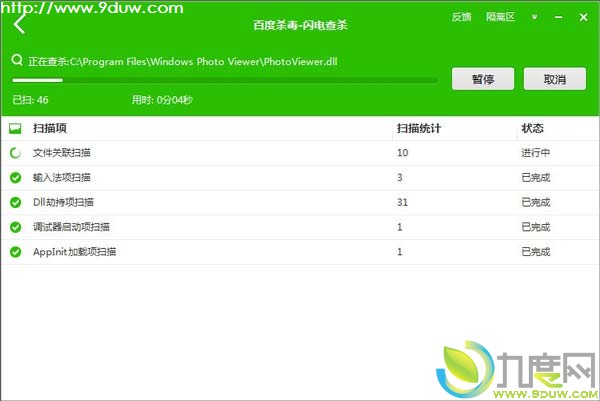Screen dimensions: 600x401
Task: Open the 隔离区 quarantine link
Action: pyautogui.click(x=501, y=17)
